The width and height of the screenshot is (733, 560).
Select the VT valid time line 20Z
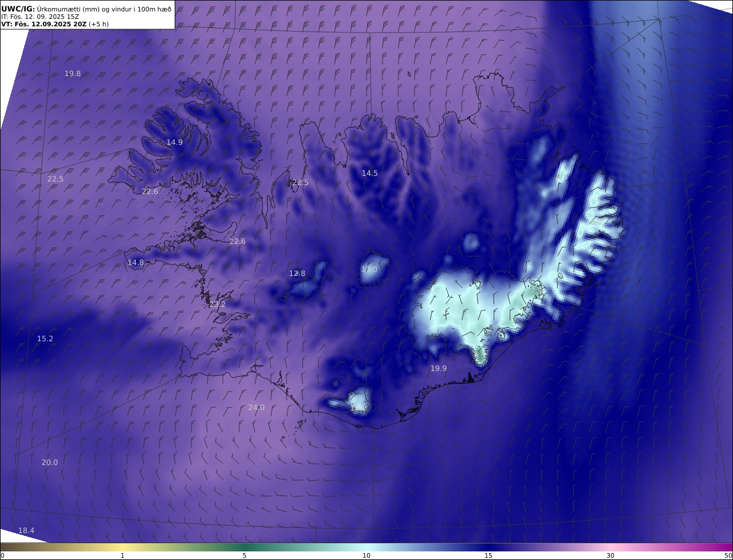[x=55, y=24]
